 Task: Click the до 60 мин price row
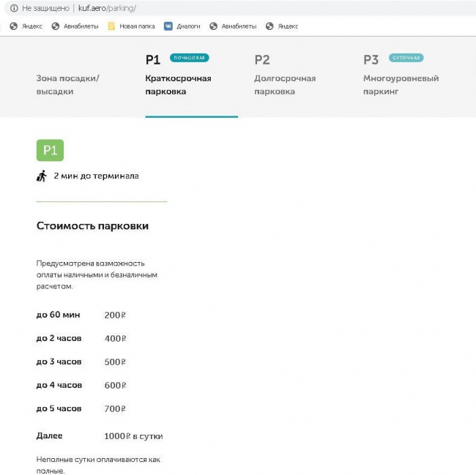[x=81, y=315]
